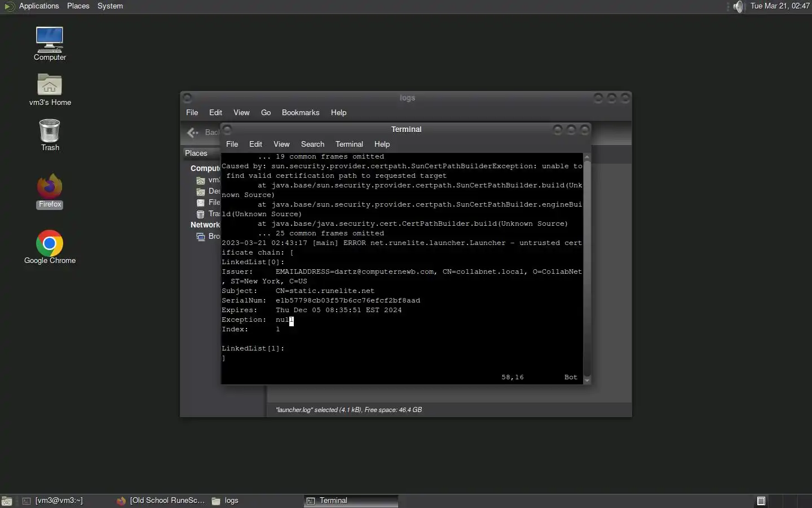Open the Help menu of the logs window

pyautogui.click(x=338, y=112)
